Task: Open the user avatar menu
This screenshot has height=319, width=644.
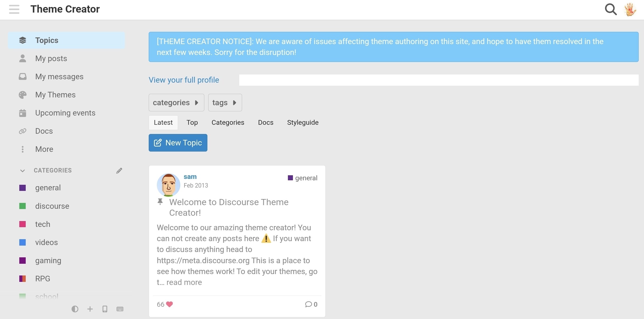Action: tap(630, 9)
